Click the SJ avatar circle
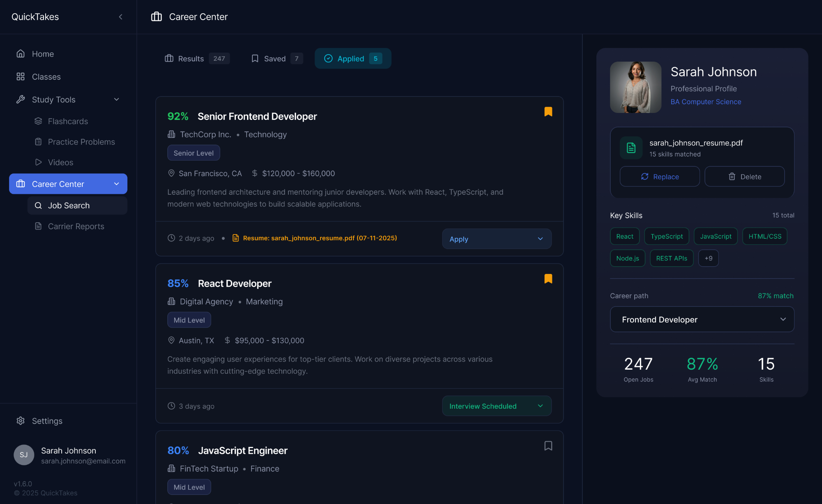Image resolution: width=822 pixels, height=504 pixels. (24, 455)
